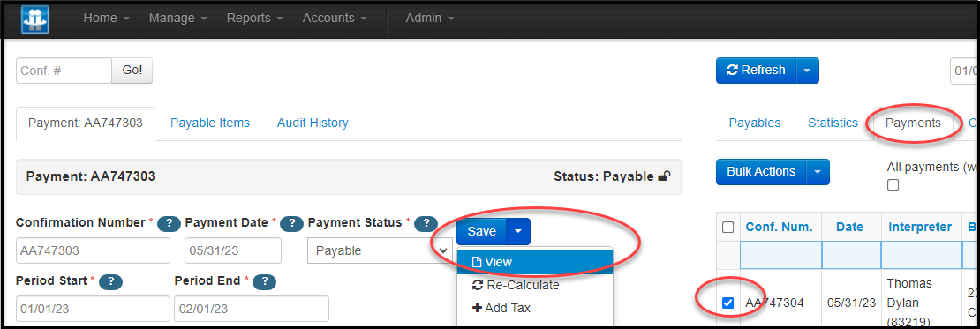Switch to the Audit History tab
The height and width of the screenshot is (329, 980).
pyautogui.click(x=313, y=123)
